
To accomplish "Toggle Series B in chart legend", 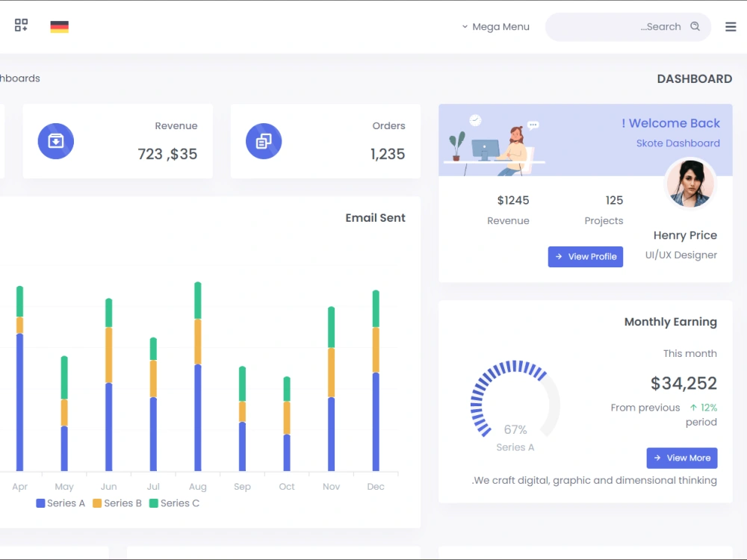I will (117, 503).
